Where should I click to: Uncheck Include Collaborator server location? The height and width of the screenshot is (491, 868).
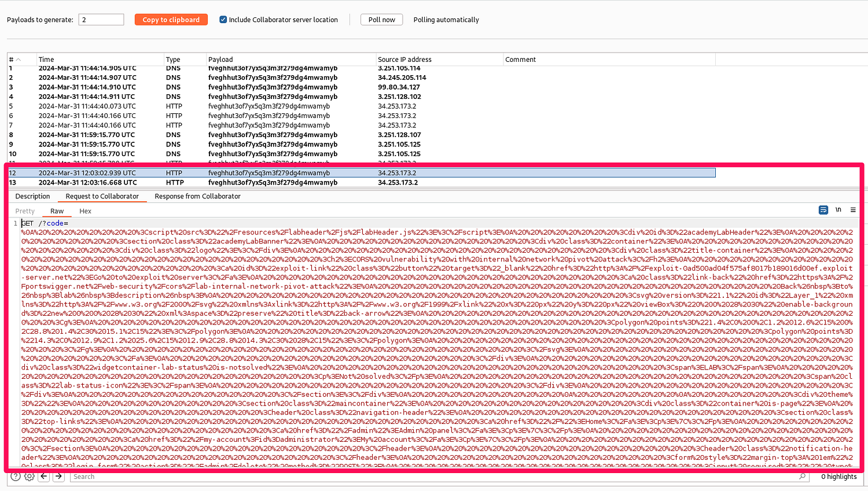223,20
